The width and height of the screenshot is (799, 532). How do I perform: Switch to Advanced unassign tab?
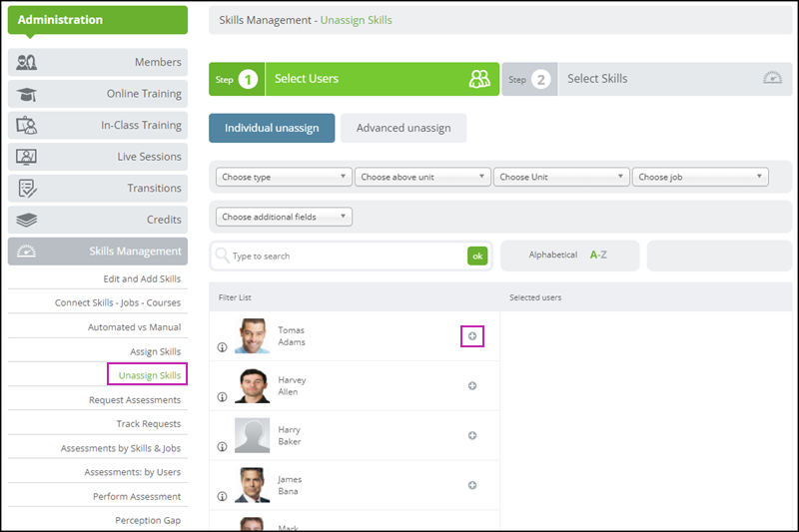point(403,128)
